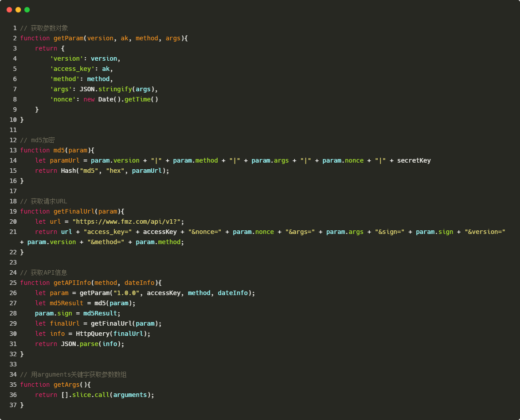Click line number 23 in the gutter
The height and width of the screenshot is (420, 520).
click(13, 263)
